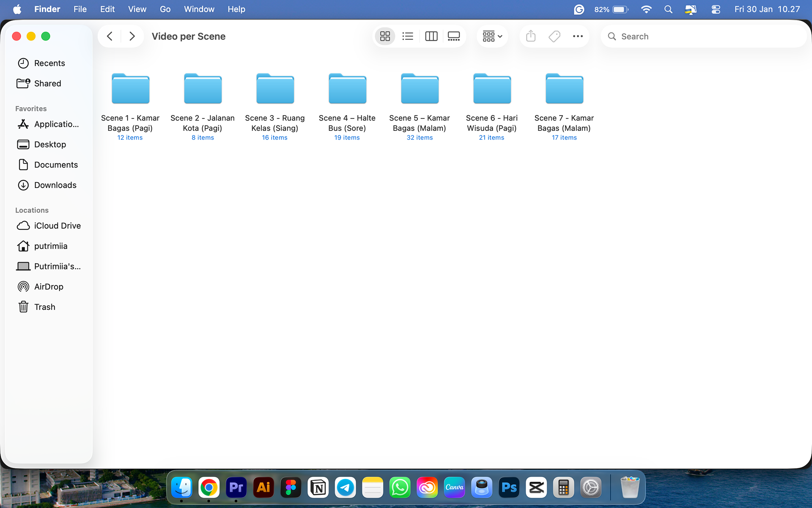Open the group-by dropdown
This screenshot has height=508, width=812.
[x=492, y=36]
